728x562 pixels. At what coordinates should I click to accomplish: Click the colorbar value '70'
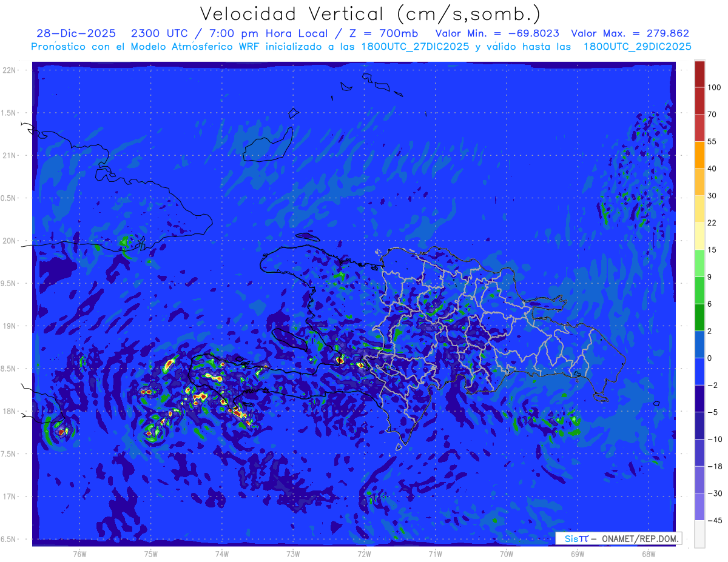pos(712,115)
